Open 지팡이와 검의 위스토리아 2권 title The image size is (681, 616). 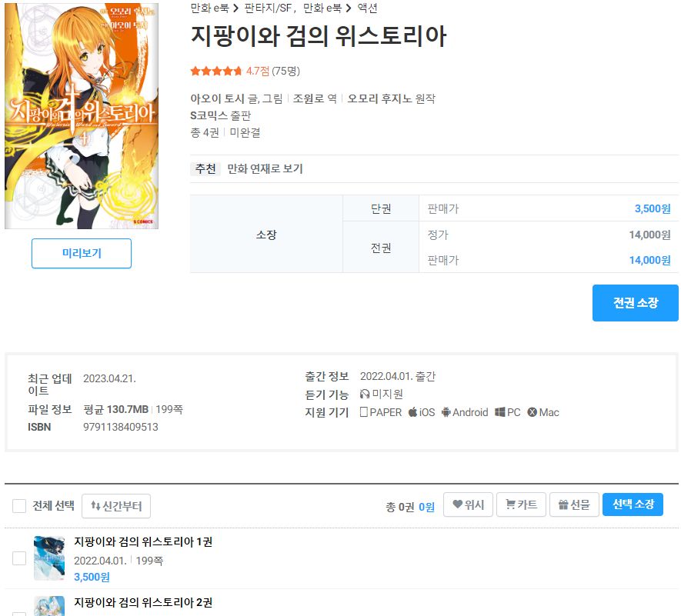click(143, 602)
